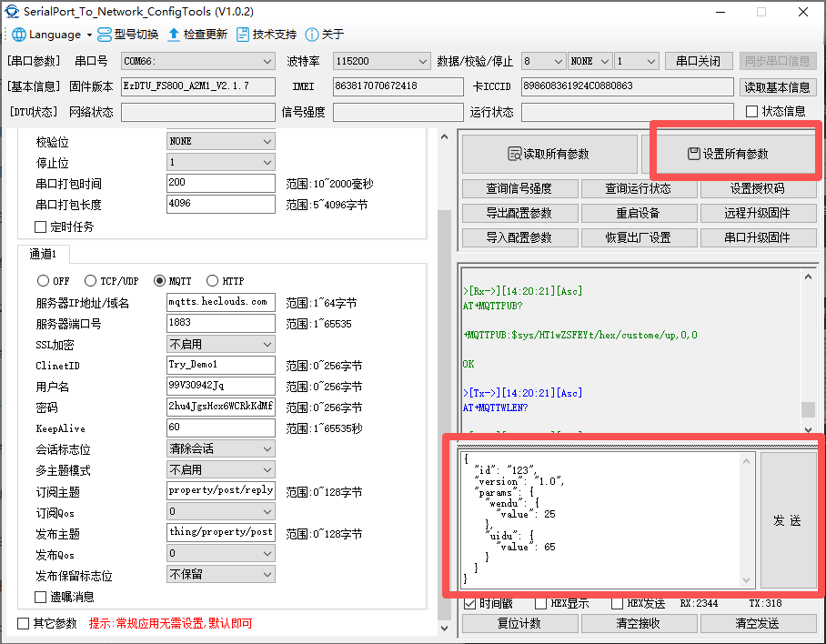This screenshot has width=826, height=644.
Task: Click the 服务器IP地址/域名 input field
Action: coord(221,302)
